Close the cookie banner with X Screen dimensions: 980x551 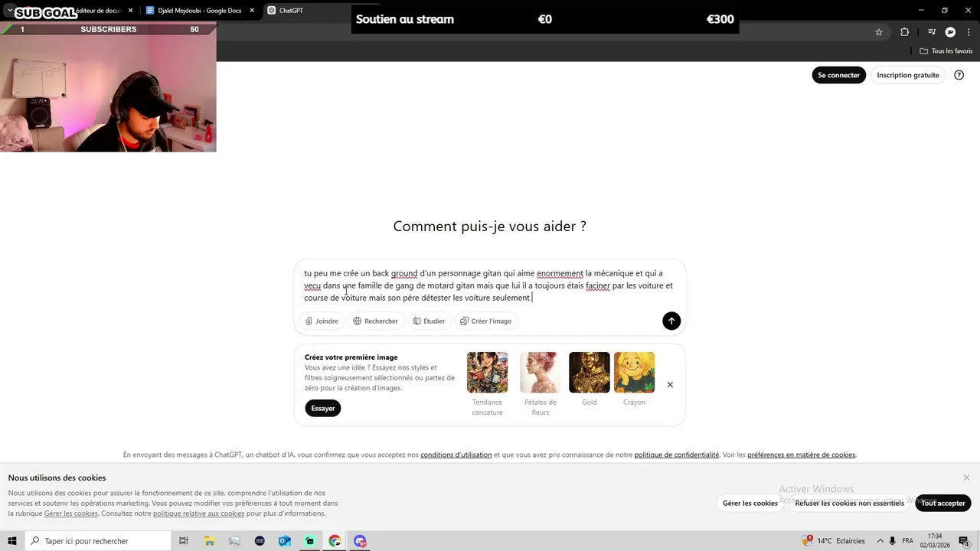point(966,478)
